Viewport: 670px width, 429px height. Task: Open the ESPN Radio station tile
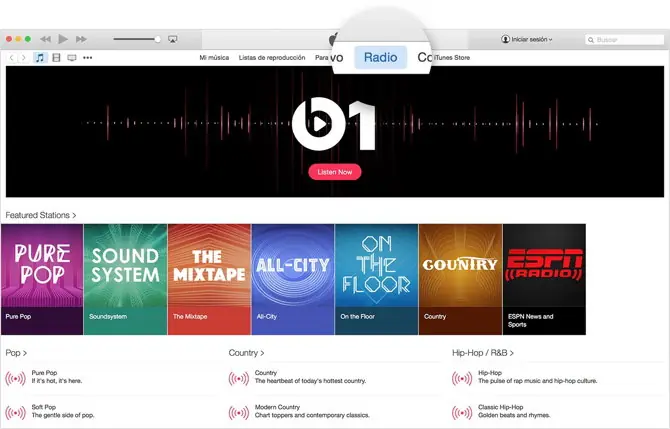pos(544,279)
